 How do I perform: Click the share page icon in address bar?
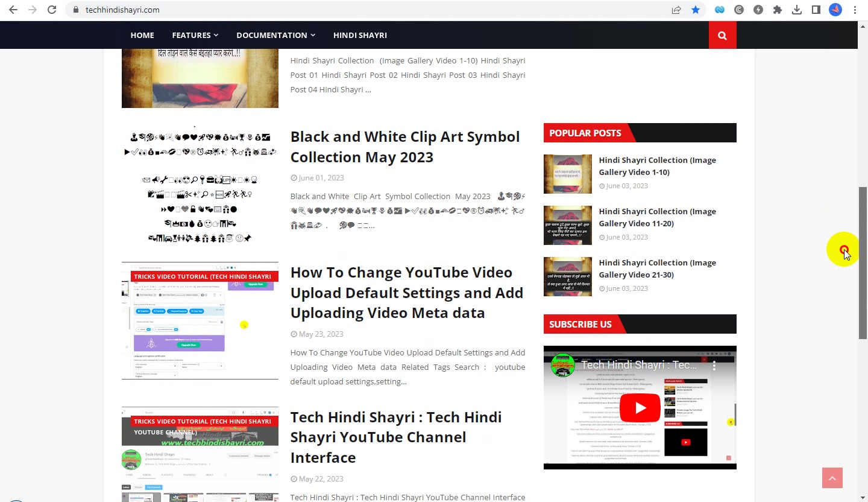point(676,10)
